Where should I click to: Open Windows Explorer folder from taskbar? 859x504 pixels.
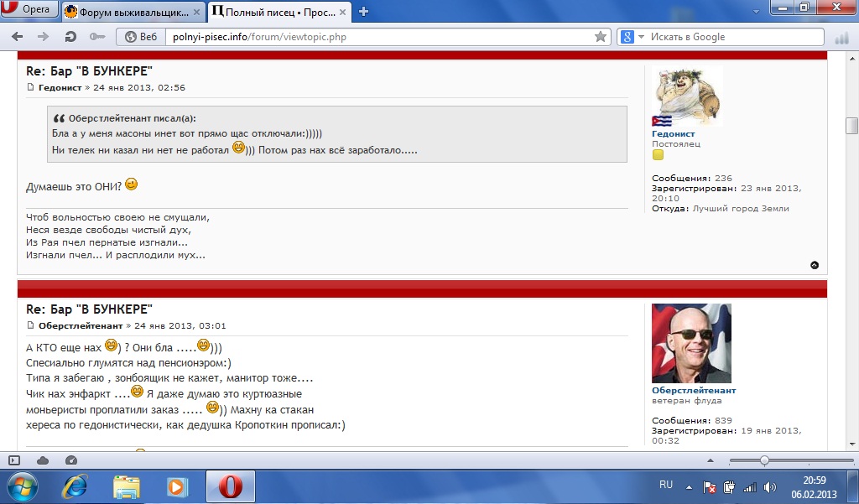tap(126, 487)
